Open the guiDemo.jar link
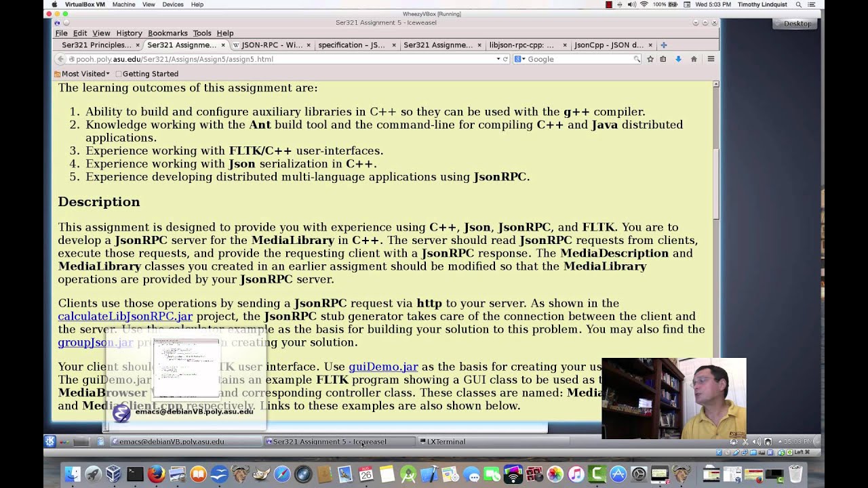The width and height of the screenshot is (868, 488). point(383,367)
